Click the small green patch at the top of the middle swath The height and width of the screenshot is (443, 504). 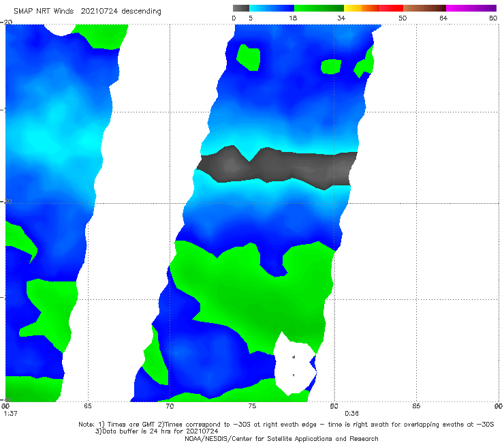248,57
